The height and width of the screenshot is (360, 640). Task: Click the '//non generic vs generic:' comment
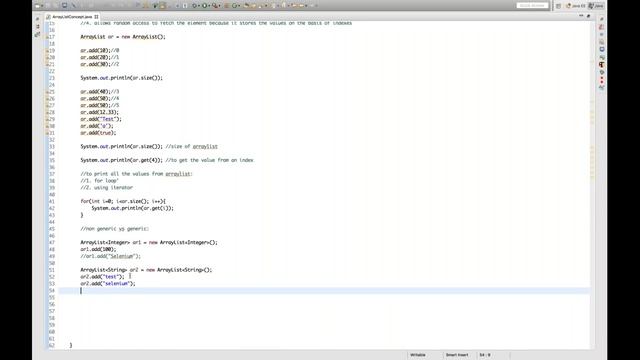coord(114,229)
